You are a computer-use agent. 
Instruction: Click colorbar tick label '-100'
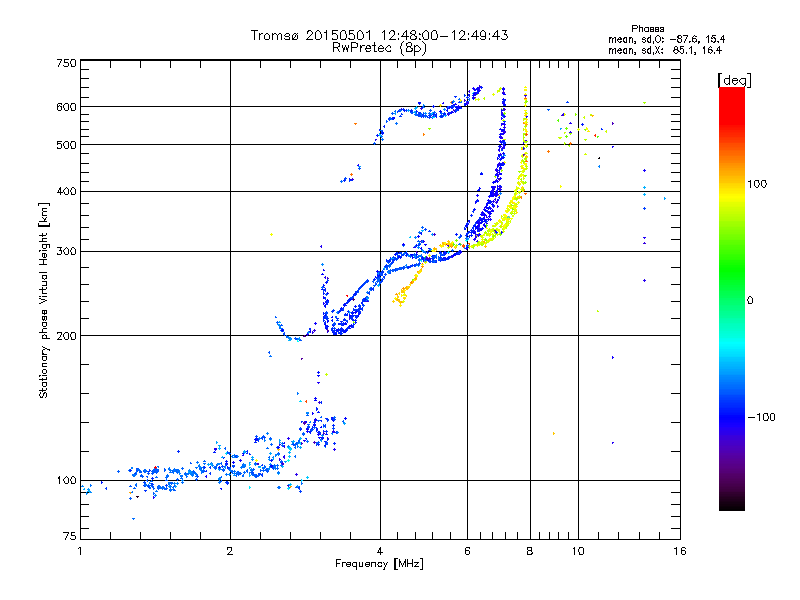pyautogui.click(x=761, y=417)
